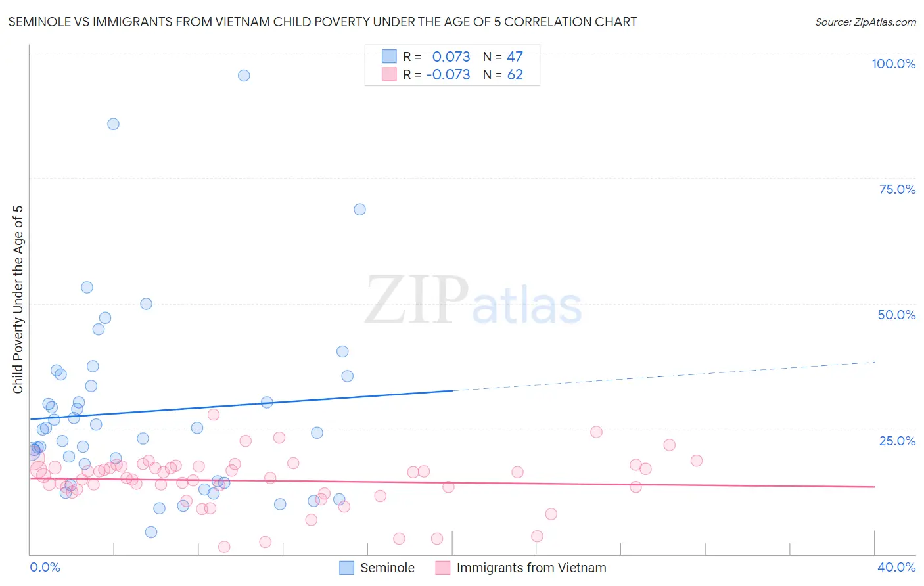Click the Seminole blue legend swatch at bottom
Viewport: 924px width, 586px height.
(346, 568)
